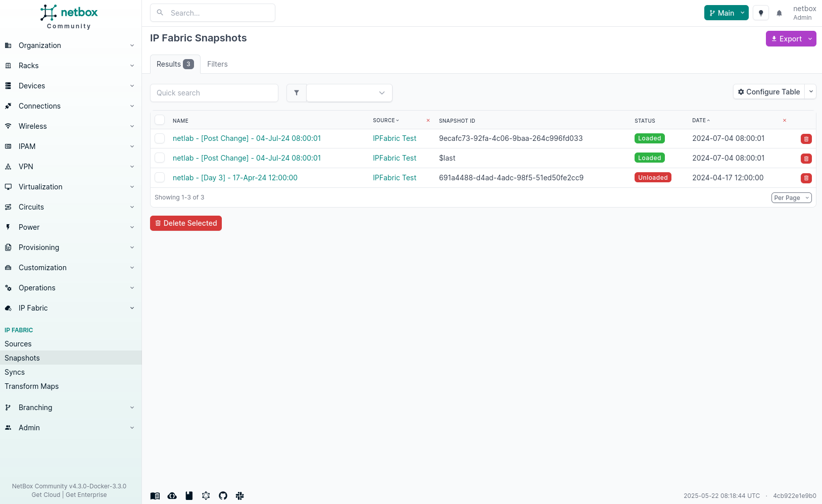This screenshot has width=822, height=504.
Task: Open the Per Page dropdown
Action: tap(791, 198)
